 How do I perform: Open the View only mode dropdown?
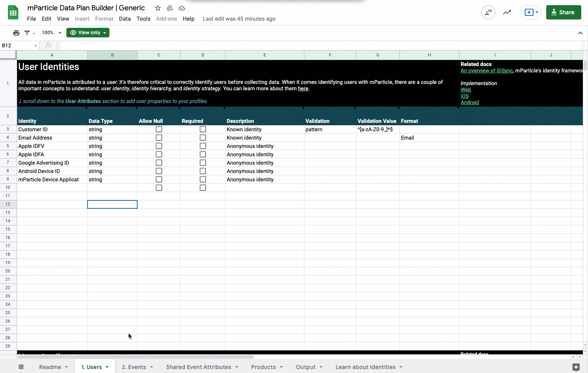point(88,33)
